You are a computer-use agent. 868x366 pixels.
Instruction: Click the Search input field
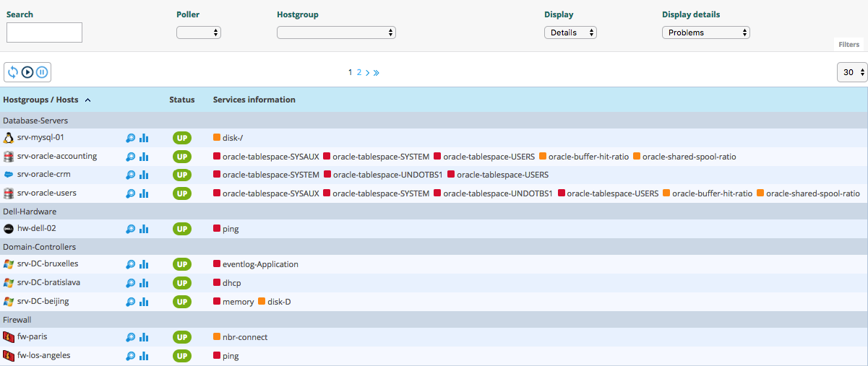[x=44, y=32]
